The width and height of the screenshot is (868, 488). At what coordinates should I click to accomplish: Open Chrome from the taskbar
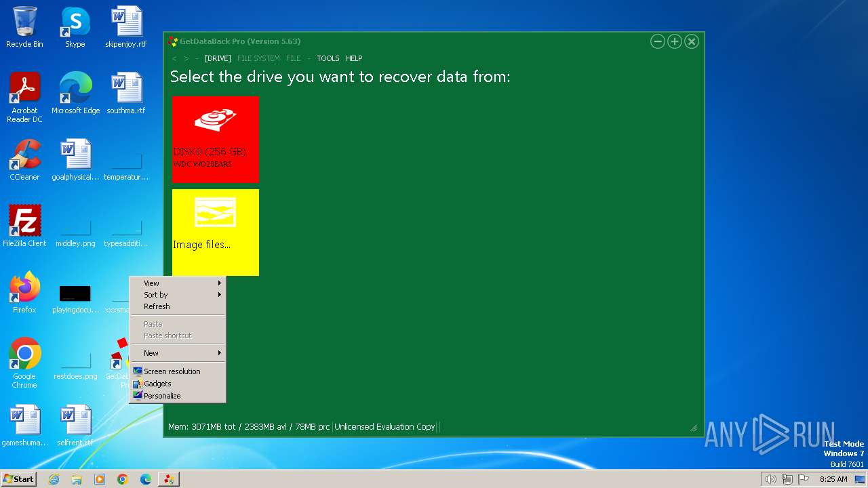pyautogui.click(x=123, y=479)
